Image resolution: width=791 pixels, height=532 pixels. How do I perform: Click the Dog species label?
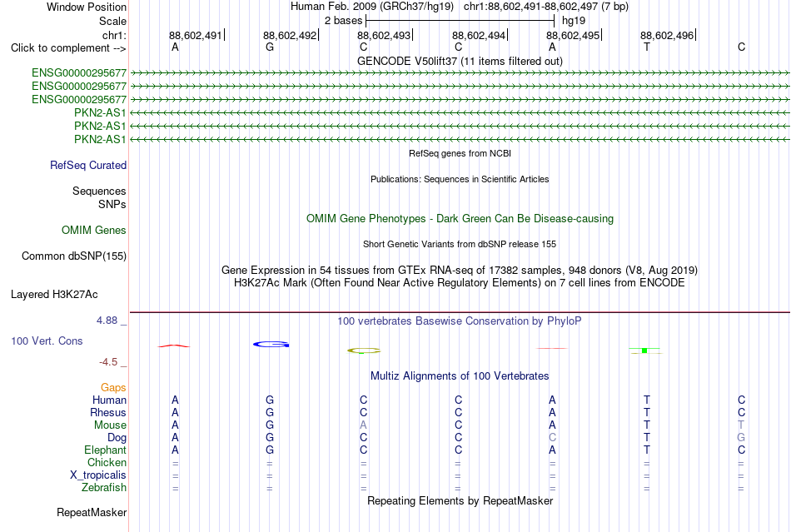click(x=117, y=438)
